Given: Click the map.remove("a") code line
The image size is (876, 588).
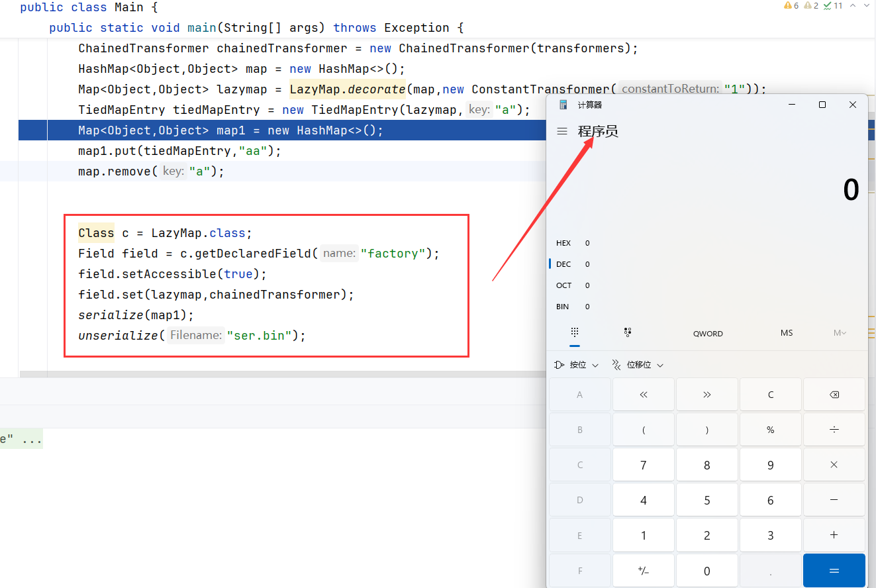Looking at the screenshot, I should [152, 171].
